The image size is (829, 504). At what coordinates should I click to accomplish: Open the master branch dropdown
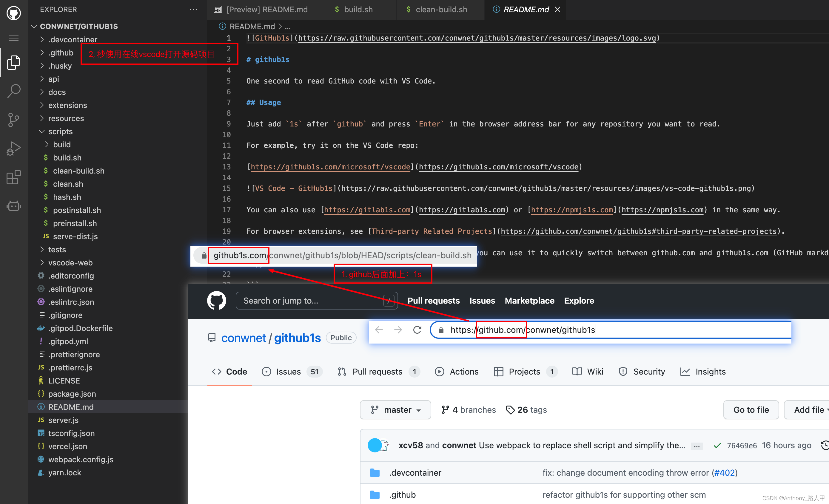click(x=395, y=409)
